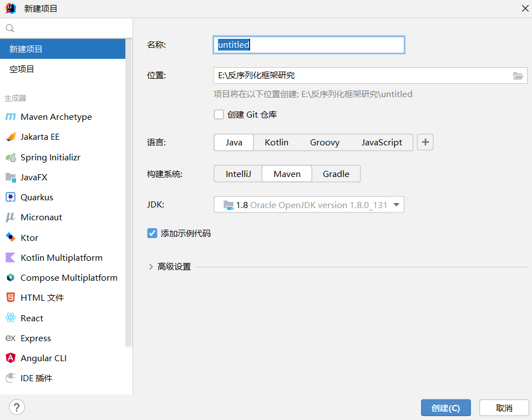The image size is (532, 420).
Task: Click the Maven Archetype icon
Action: [11, 117]
